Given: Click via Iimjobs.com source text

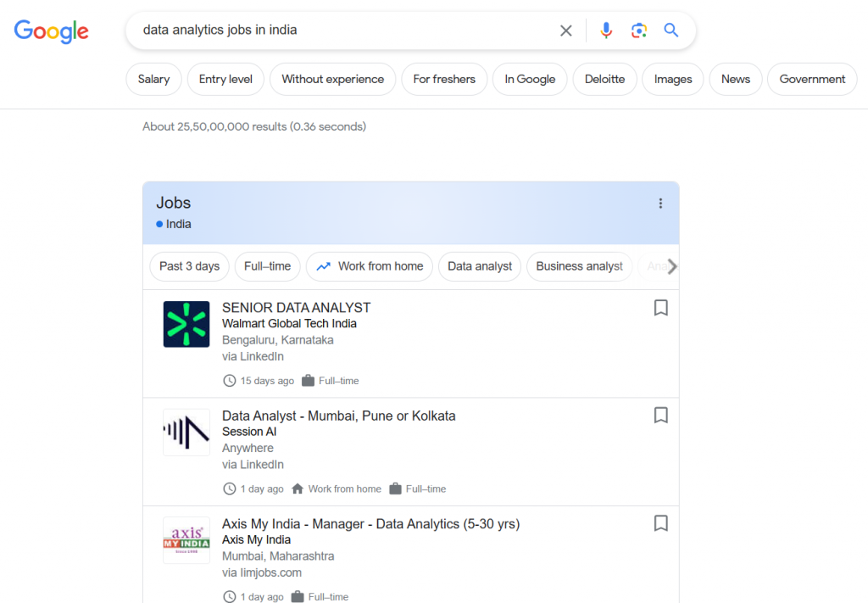Looking at the screenshot, I should tap(262, 572).
